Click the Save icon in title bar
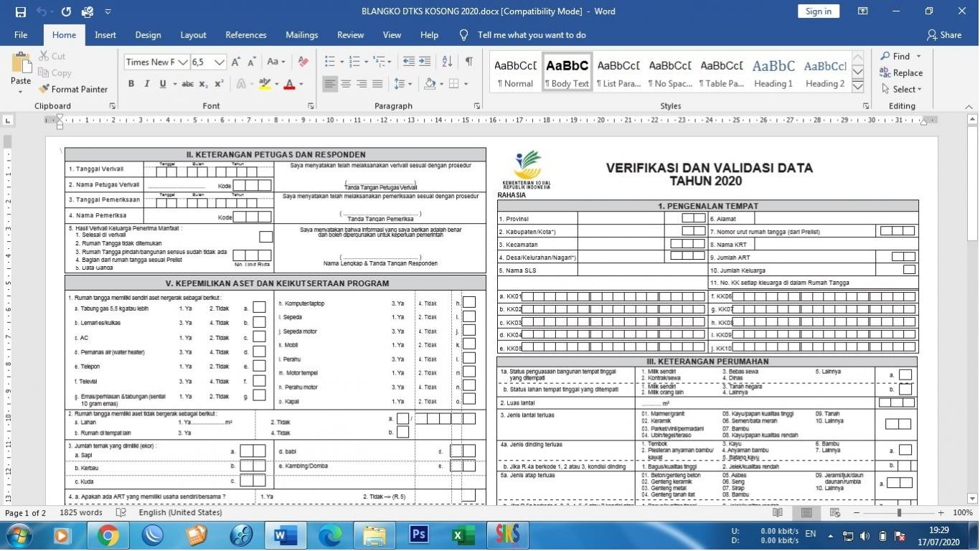This screenshot has height=551, width=980. (x=20, y=11)
